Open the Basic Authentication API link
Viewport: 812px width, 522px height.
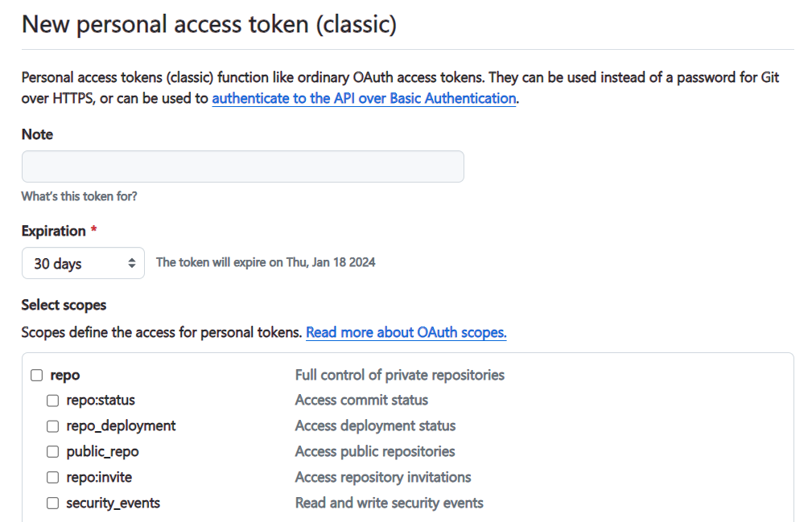coord(364,98)
